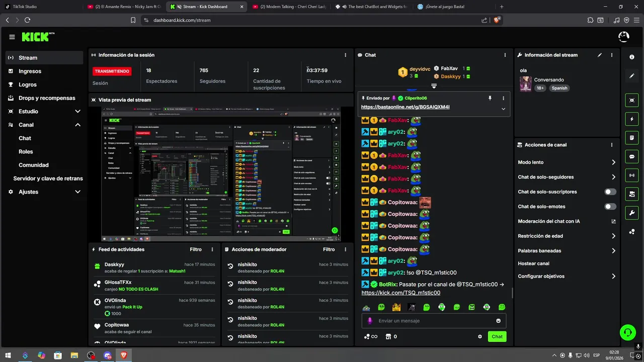Toggle Chat de solo-emotes switch
644x362 pixels.
point(610,206)
